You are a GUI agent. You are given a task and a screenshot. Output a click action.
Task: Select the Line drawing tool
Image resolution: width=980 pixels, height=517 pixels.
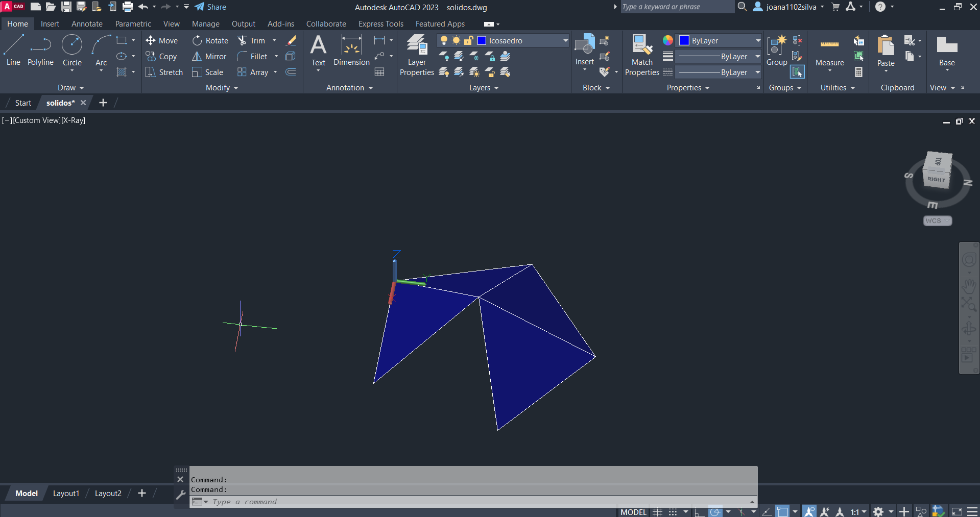[x=13, y=50]
